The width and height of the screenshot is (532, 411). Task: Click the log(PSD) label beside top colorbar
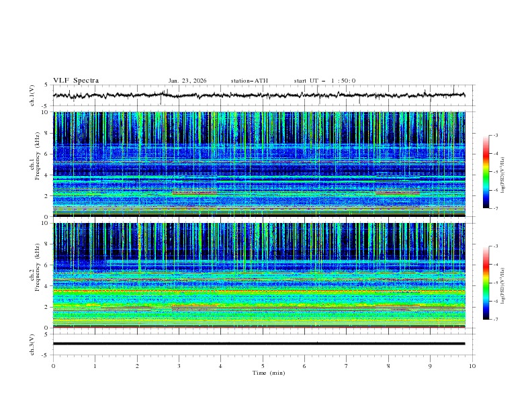click(x=502, y=175)
